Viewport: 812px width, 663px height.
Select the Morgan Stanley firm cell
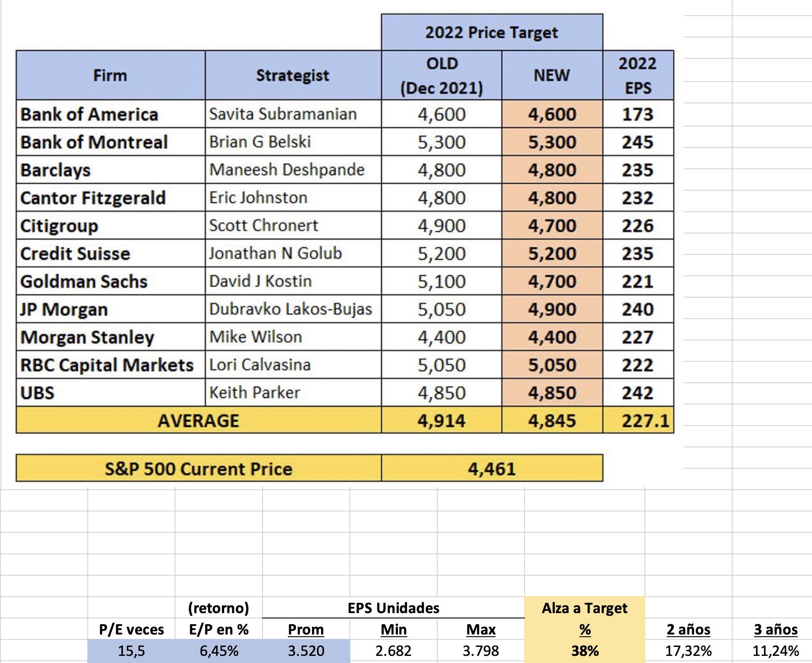[x=111, y=337]
